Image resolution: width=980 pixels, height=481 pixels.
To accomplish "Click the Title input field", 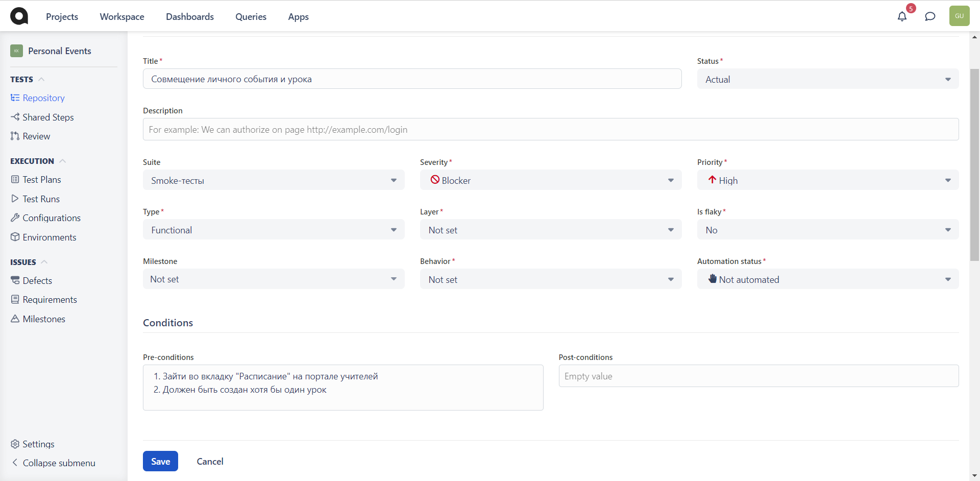I will click(412, 79).
